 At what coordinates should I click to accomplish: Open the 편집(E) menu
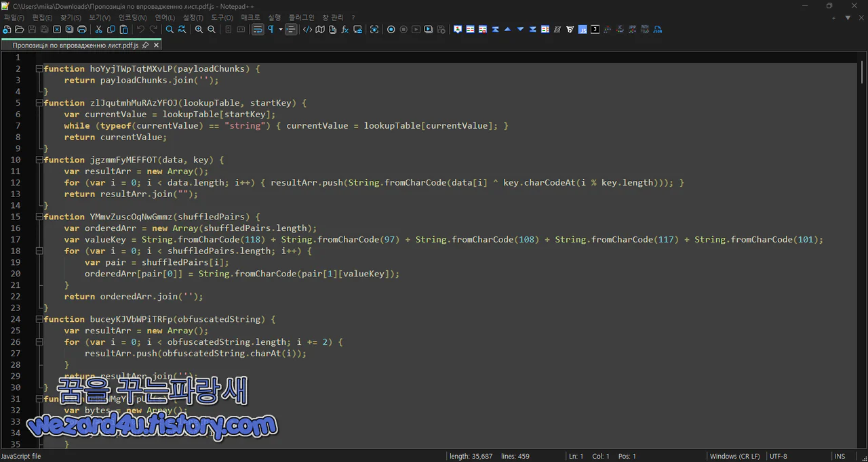pos(42,18)
